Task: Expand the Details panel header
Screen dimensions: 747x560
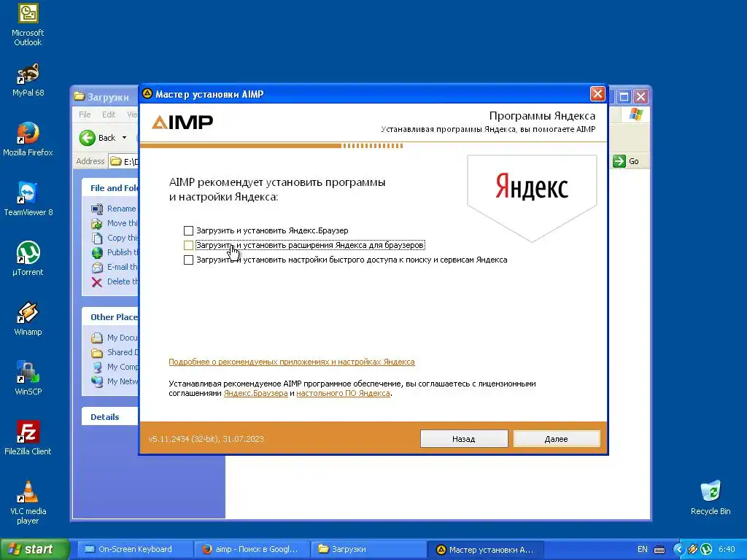Action: coord(110,416)
